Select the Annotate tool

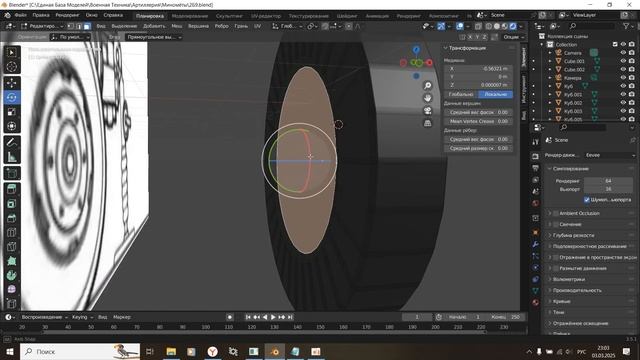click(x=11, y=142)
